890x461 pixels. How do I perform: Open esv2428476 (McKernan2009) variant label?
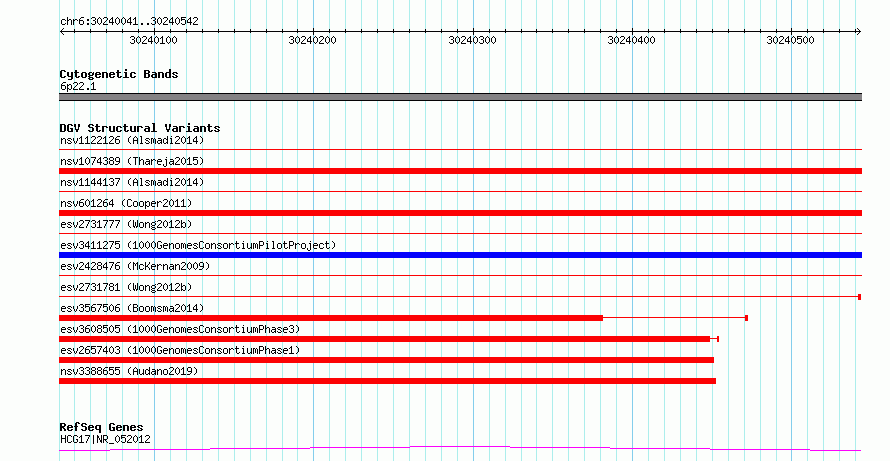point(135,266)
